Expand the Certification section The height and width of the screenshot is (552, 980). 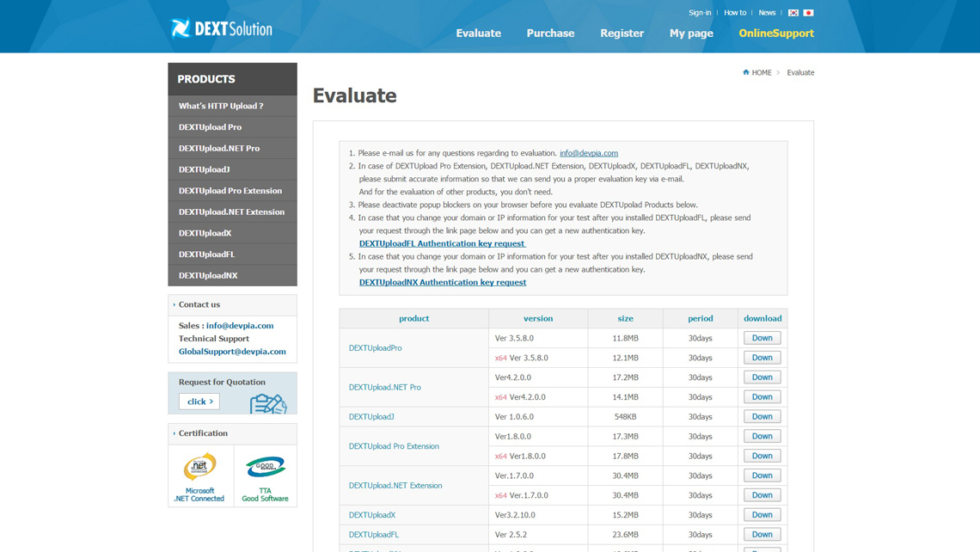click(204, 432)
